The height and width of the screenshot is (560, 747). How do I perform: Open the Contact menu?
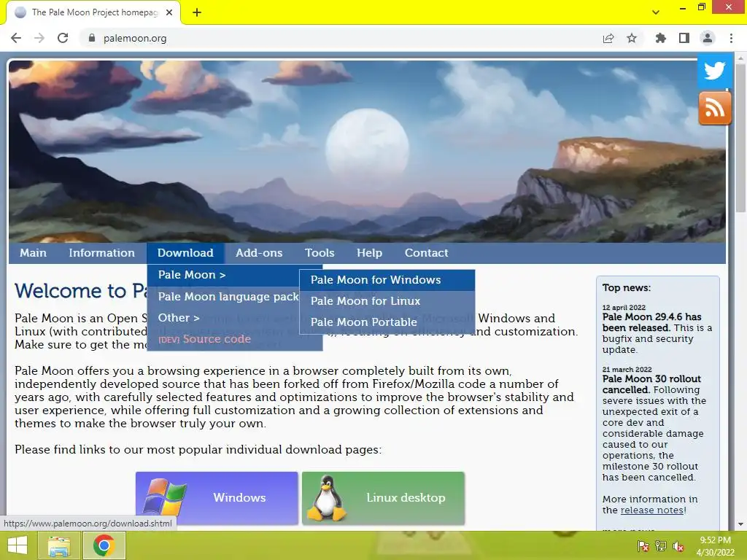click(x=426, y=253)
